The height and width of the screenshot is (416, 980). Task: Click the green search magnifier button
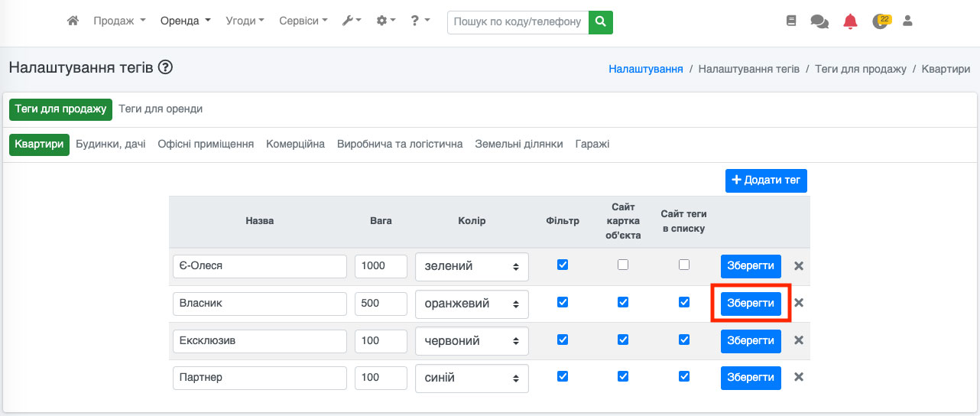click(601, 21)
